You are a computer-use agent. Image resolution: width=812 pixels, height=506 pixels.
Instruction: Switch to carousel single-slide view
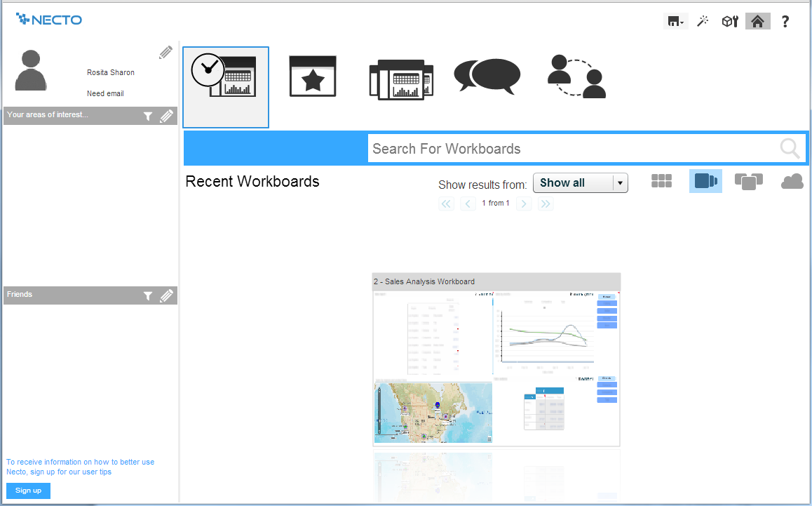[705, 181]
